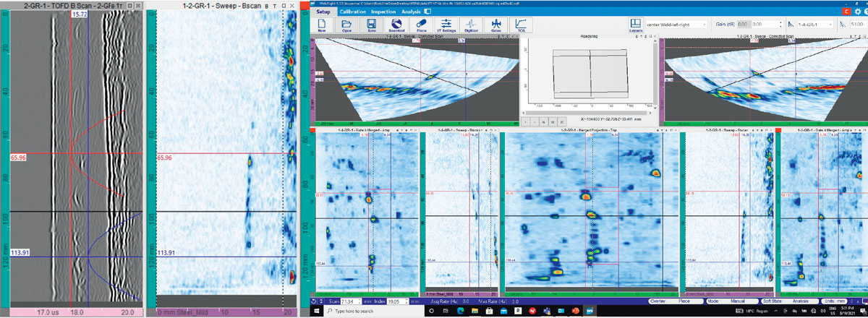Click the TCG curve icon
Image resolution: width=868 pixels, height=318 pixels.
point(520,25)
